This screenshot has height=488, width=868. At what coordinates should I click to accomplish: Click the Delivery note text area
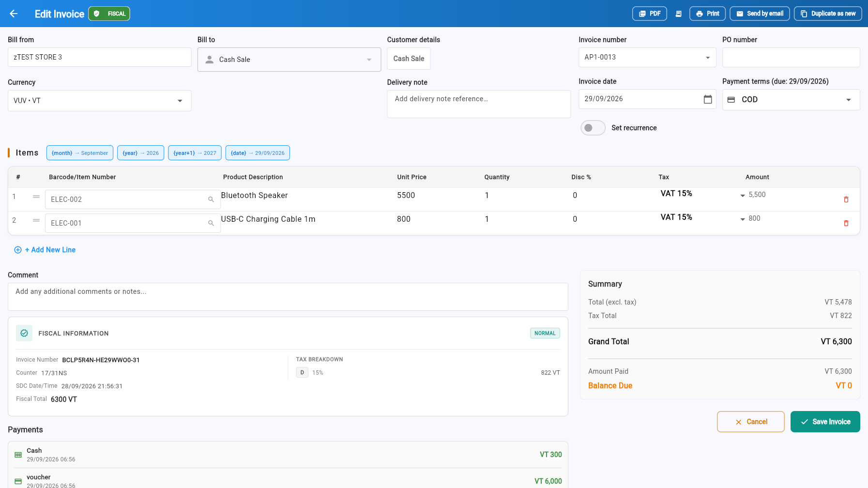point(479,104)
